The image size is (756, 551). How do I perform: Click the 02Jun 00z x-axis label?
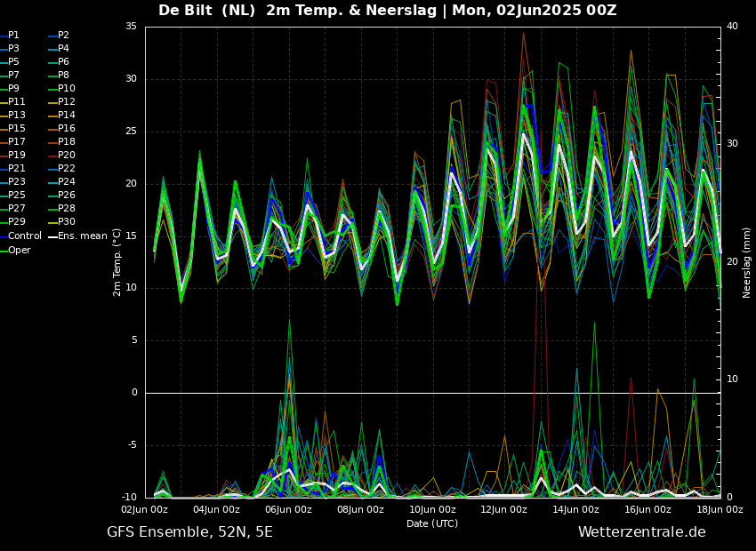coord(144,509)
